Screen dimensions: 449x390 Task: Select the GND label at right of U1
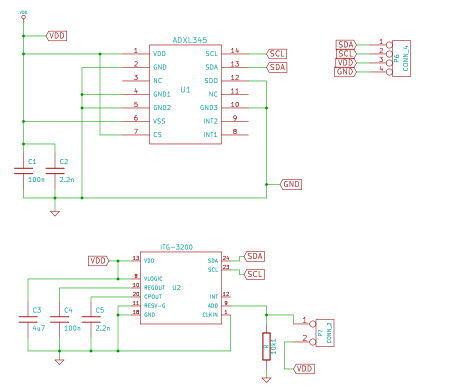tap(291, 184)
